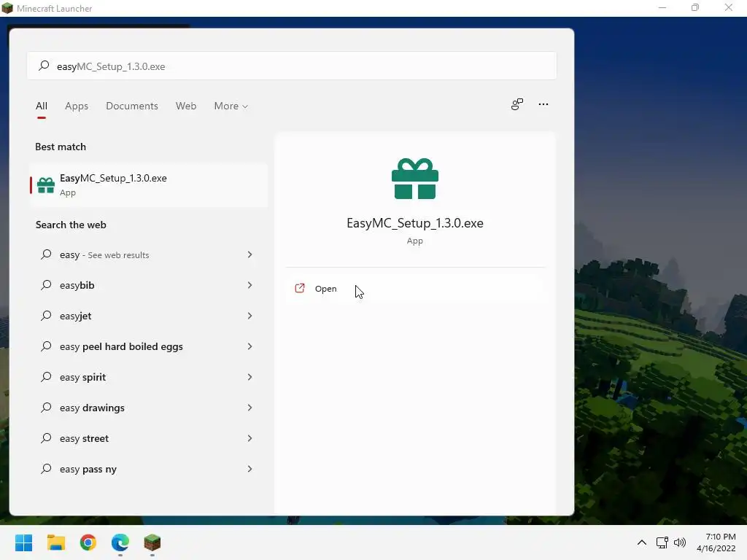Expand the More filters dropdown

click(x=231, y=106)
